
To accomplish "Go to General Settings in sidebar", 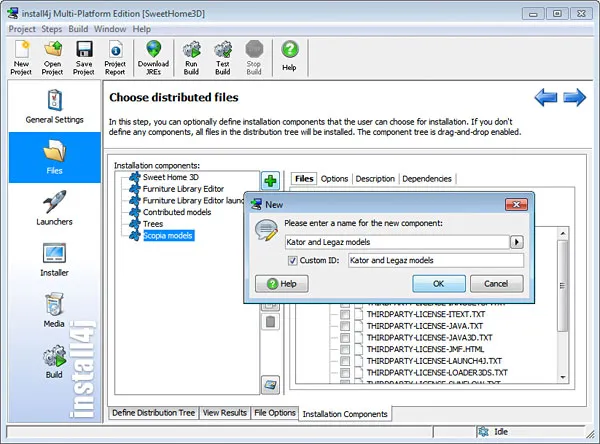I will pyautogui.click(x=55, y=106).
